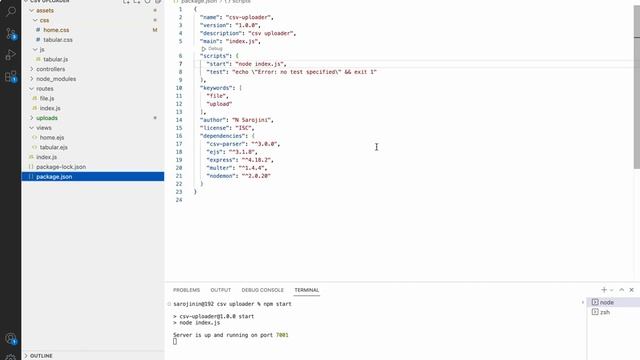The height and width of the screenshot is (360, 640).
Task: Click the "csv-parser" dependency line
Action: tap(243, 144)
